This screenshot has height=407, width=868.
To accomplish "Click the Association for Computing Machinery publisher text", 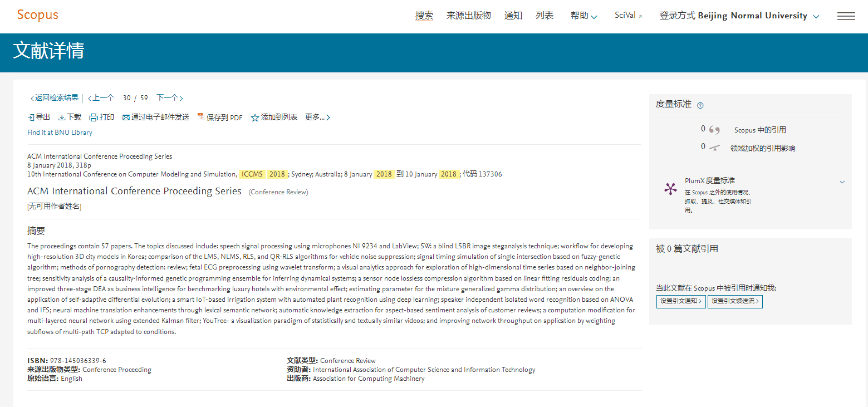I will tap(369, 379).
